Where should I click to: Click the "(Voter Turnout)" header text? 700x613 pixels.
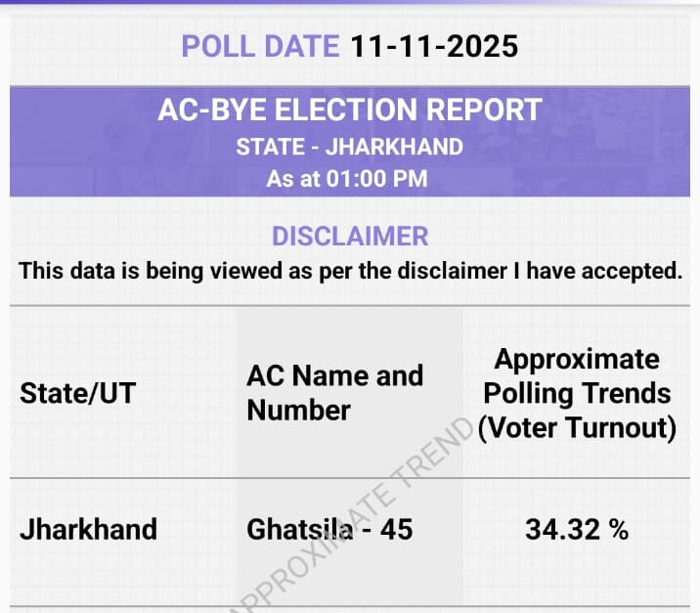pos(577,428)
